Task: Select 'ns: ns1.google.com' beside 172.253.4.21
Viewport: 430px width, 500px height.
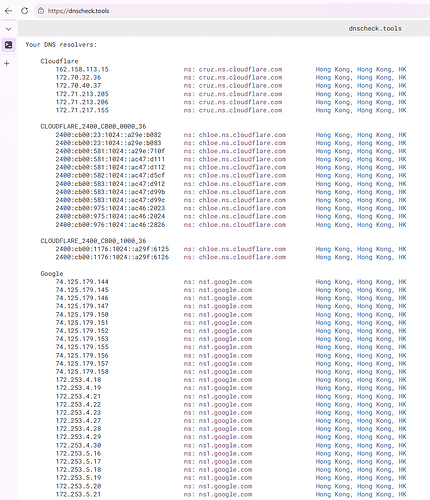Action: (218, 396)
